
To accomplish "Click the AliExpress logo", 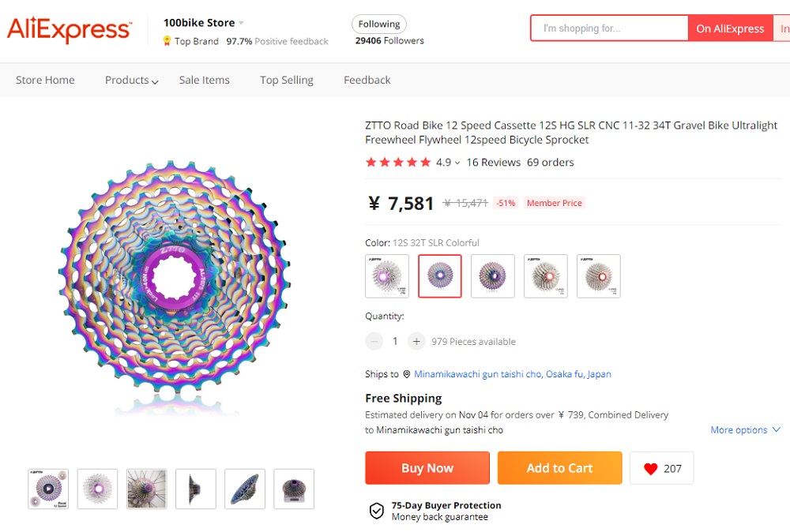I will point(69,30).
